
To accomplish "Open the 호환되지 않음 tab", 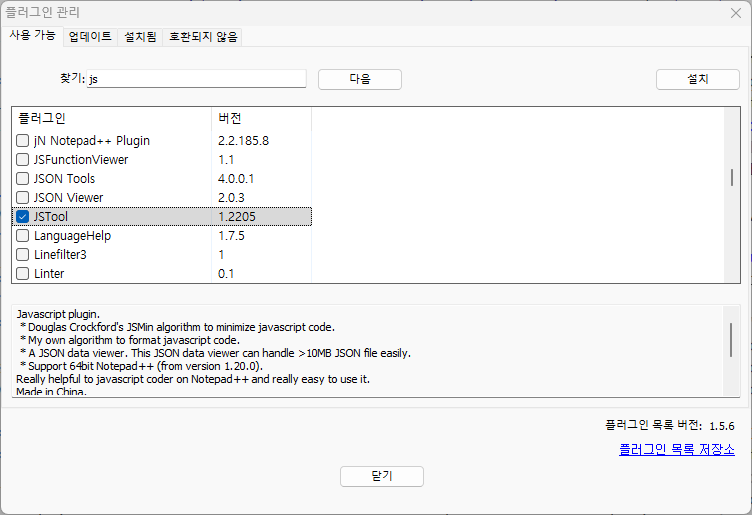I will (x=203, y=37).
